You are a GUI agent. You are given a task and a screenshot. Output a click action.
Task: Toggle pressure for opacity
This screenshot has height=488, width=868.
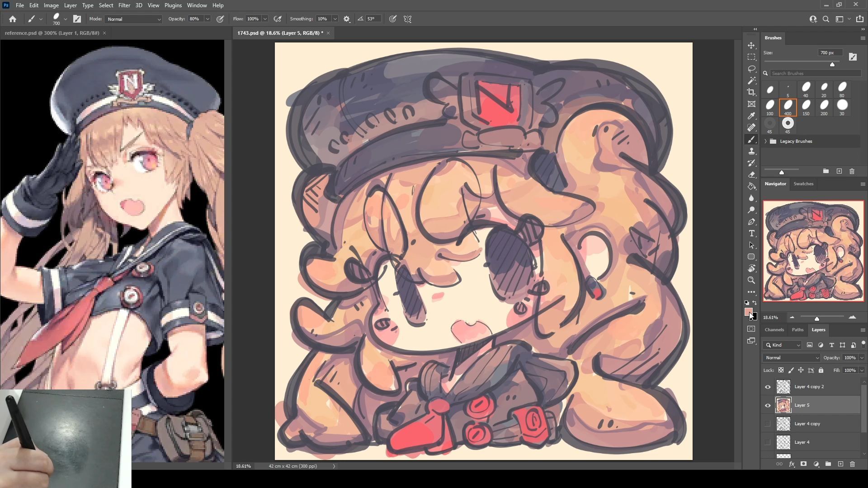(220, 19)
